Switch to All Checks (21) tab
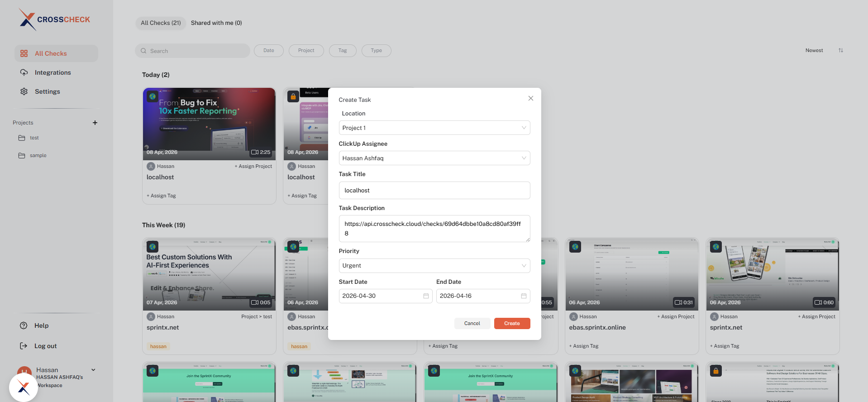The height and width of the screenshot is (402, 868). 161,23
